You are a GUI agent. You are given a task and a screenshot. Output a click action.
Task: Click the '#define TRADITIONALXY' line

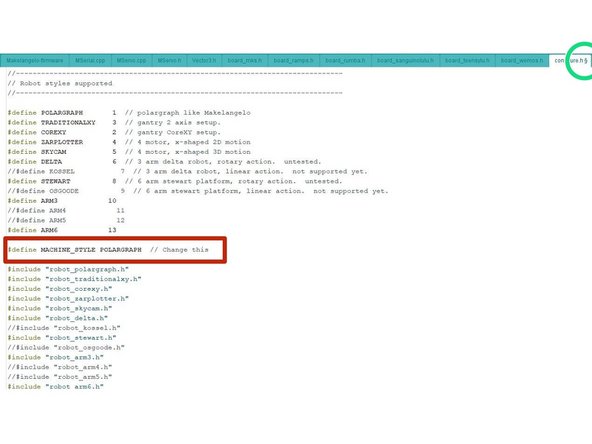pos(114,122)
